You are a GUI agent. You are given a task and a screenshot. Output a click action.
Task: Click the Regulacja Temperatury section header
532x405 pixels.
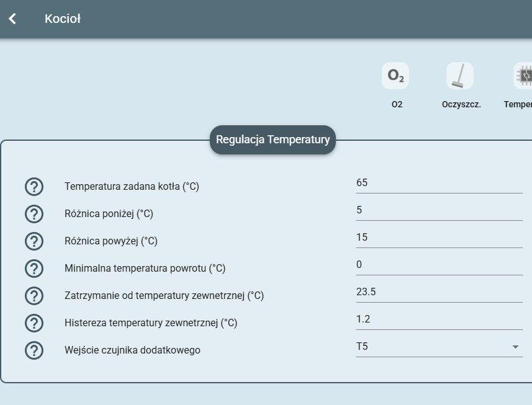pyautogui.click(x=273, y=140)
